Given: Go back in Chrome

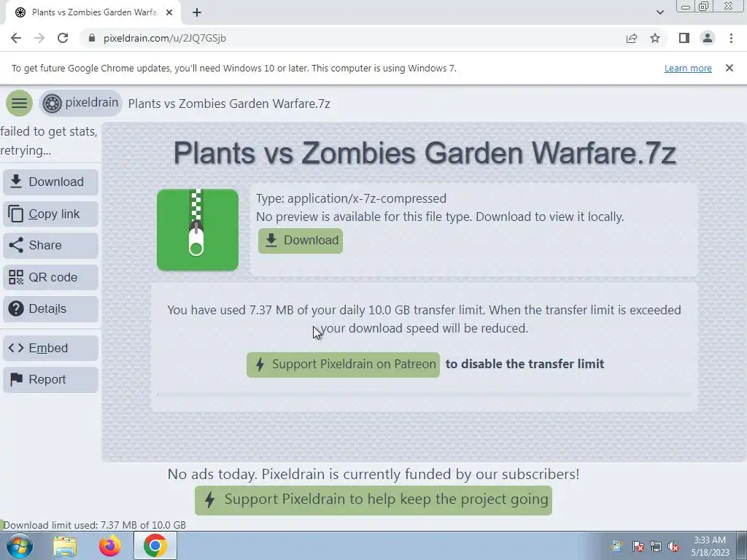Looking at the screenshot, I should [x=16, y=38].
